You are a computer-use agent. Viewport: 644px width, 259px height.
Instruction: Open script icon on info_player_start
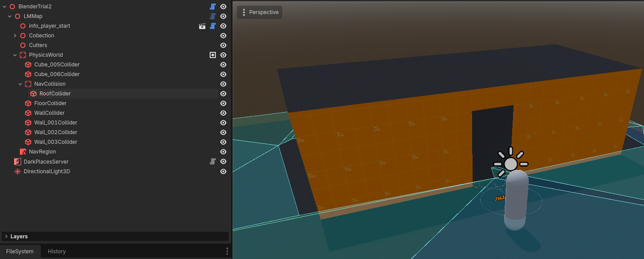point(213,26)
